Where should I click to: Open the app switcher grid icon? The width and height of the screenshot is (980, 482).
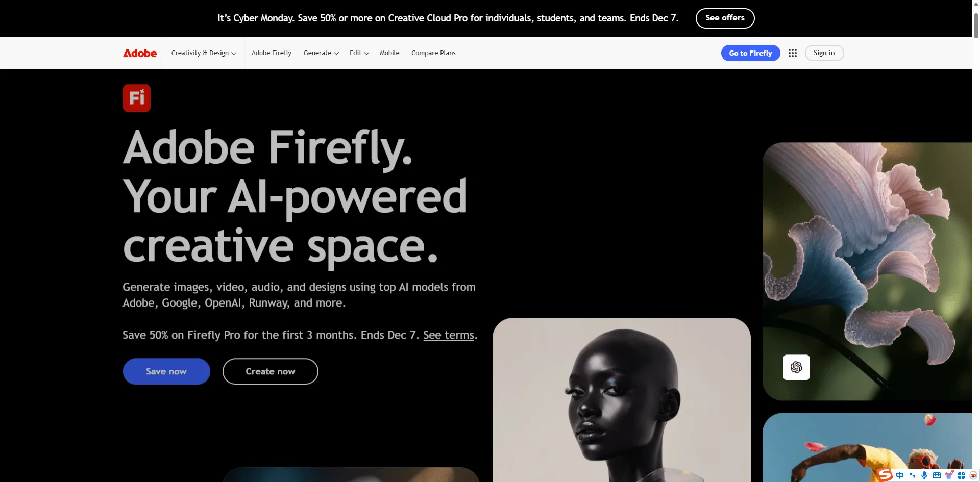[x=792, y=53]
